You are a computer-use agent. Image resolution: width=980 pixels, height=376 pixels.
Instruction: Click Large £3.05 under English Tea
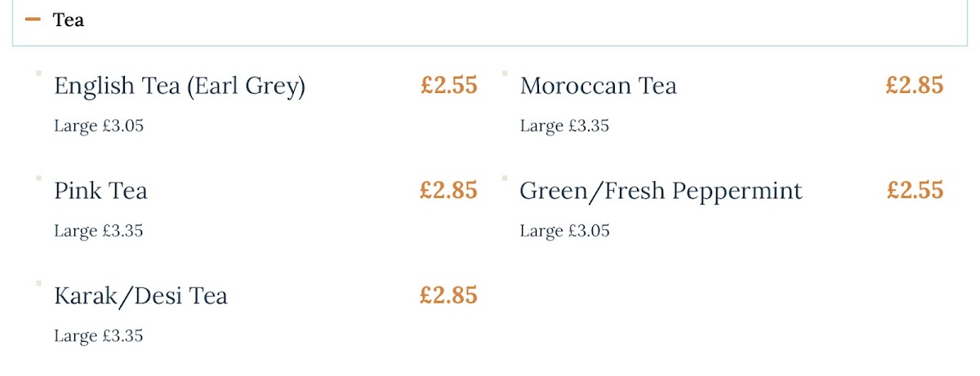coord(99,126)
